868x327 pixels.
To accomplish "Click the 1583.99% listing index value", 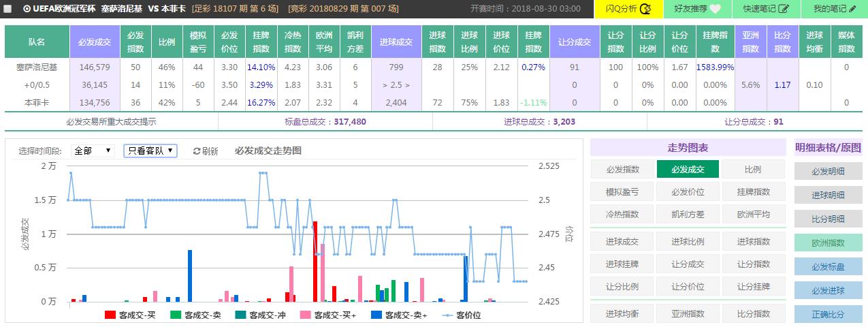I will point(715,67).
